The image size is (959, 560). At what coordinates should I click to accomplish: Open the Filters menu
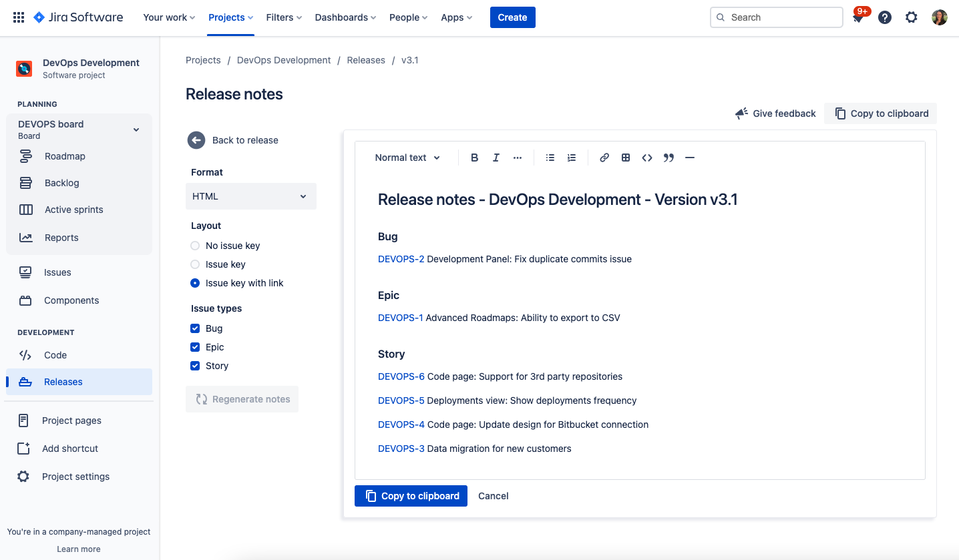coord(284,17)
